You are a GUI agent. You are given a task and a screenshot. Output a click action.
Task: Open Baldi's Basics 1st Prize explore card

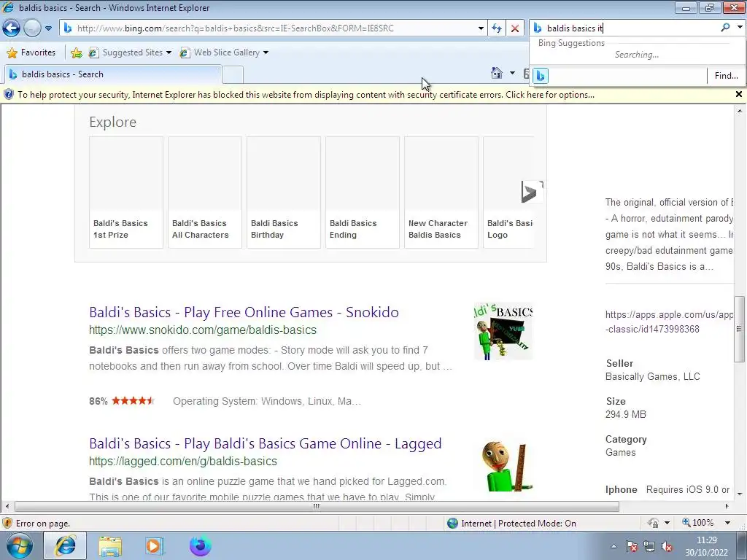[126, 192]
